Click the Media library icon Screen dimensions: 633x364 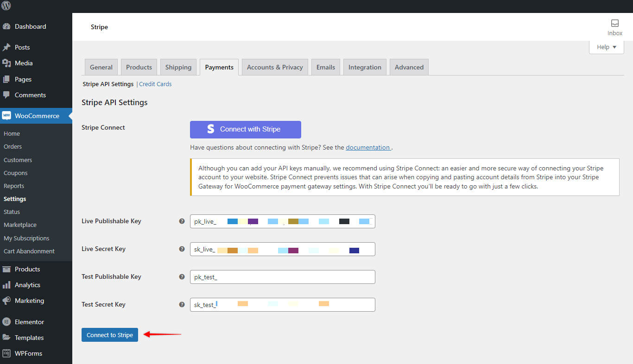(6, 63)
